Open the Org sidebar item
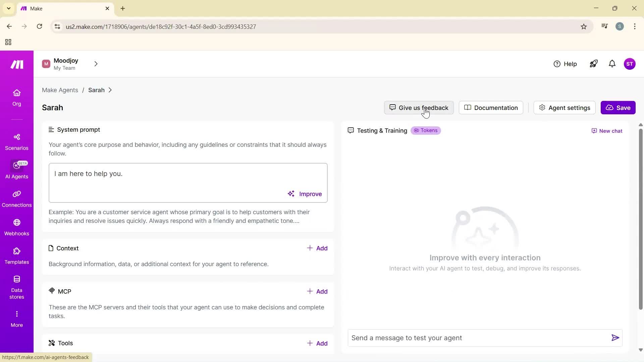Screen dimensions: 644x362 pos(16,98)
